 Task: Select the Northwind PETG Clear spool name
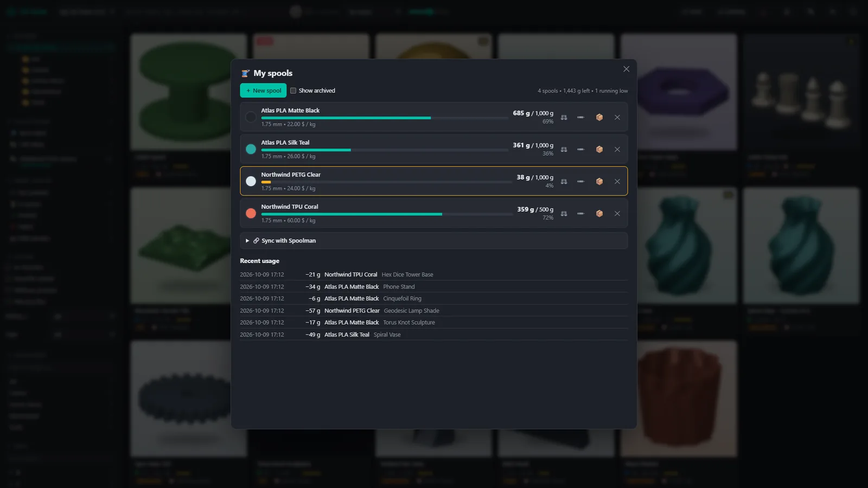(291, 175)
